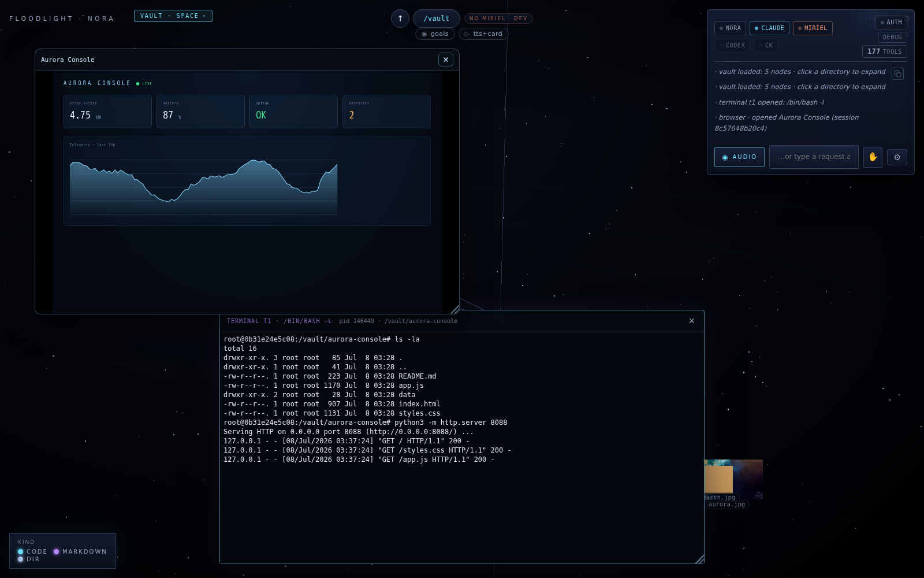
Task: Toggle the NORA agent chip
Action: [x=730, y=28]
